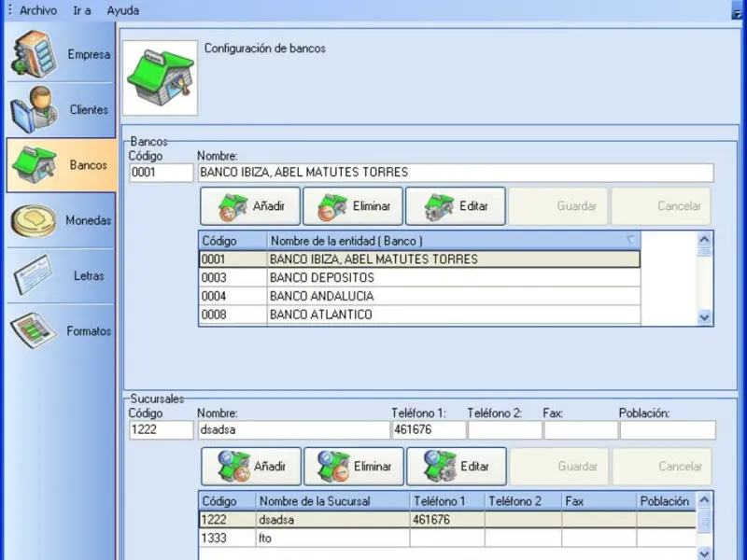Click the branch Código field 1222
This screenshot has width=747, height=560.
point(161,429)
